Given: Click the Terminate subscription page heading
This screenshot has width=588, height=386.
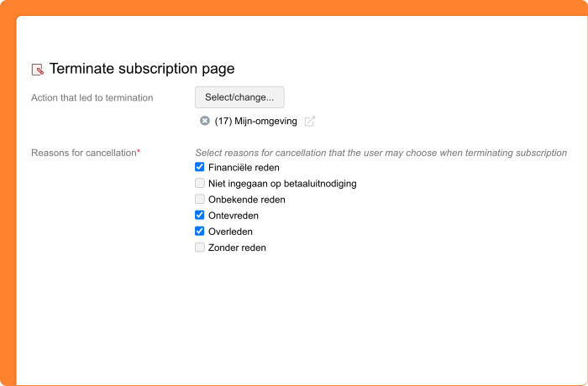Looking at the screenshot, I should coord(142,69).
